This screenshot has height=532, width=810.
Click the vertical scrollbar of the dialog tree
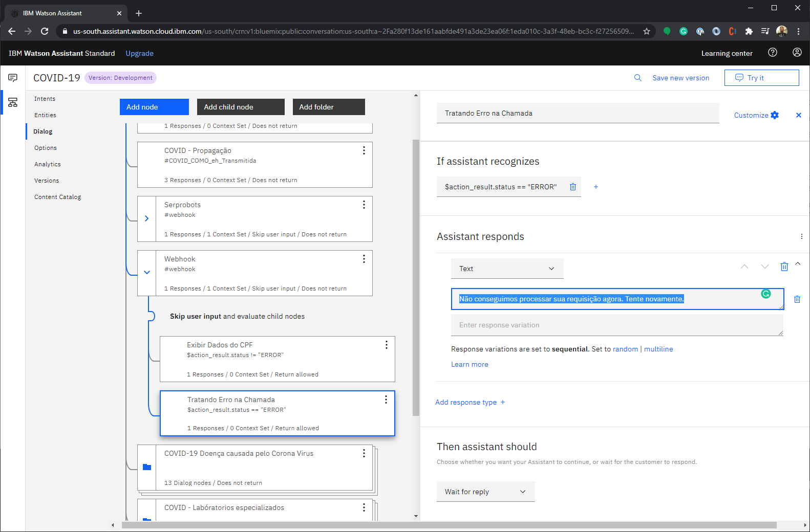[x=416, y=278]
